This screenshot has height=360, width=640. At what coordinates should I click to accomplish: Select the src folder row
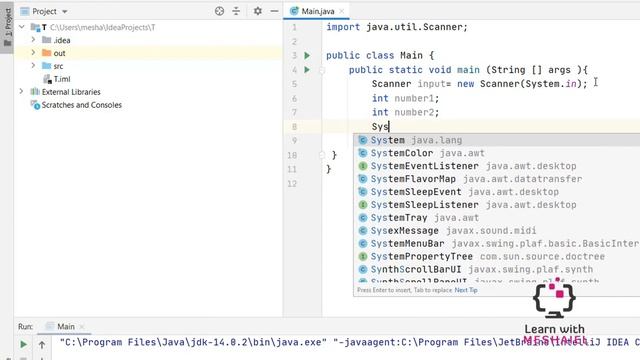point(148,66)
